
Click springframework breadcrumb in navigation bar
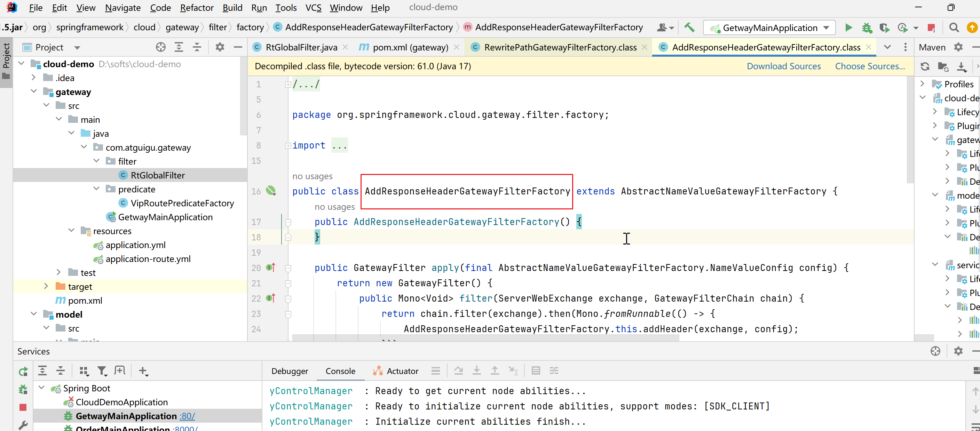[x=89, y=27]
